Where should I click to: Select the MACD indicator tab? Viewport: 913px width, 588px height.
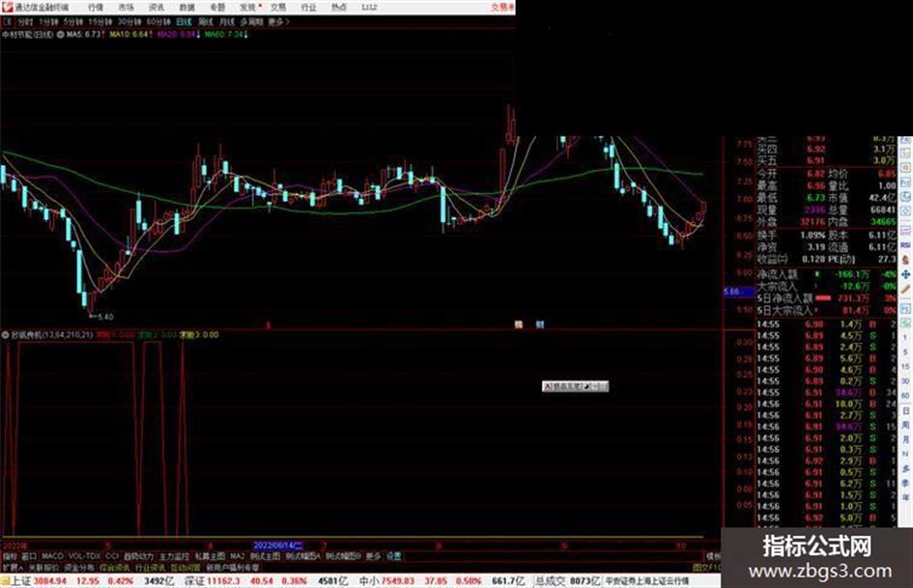(x=52, y=556)
